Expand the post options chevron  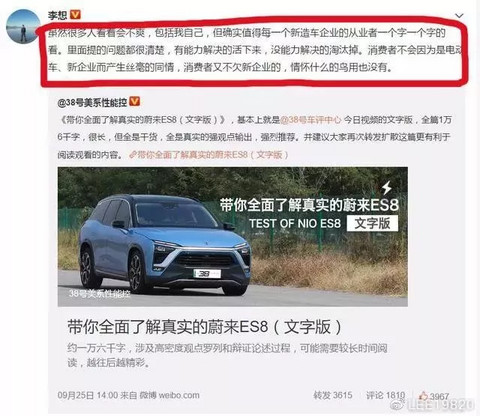tap(459, 16)
